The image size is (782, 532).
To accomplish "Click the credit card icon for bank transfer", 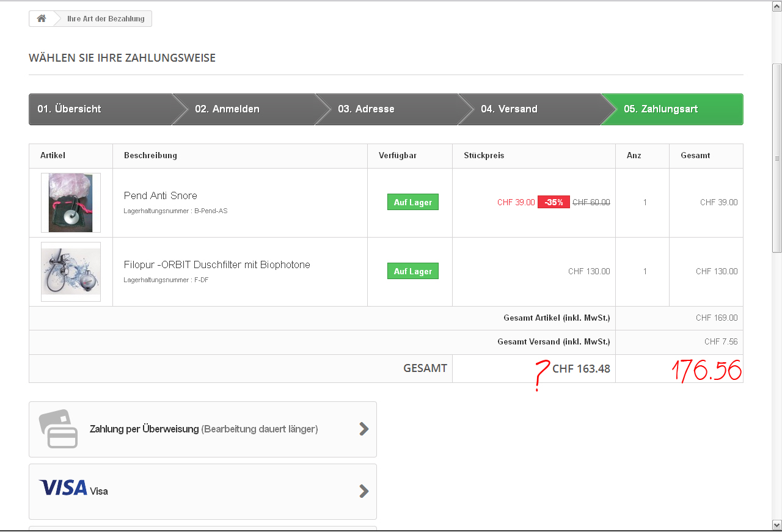I will (59, 429).
